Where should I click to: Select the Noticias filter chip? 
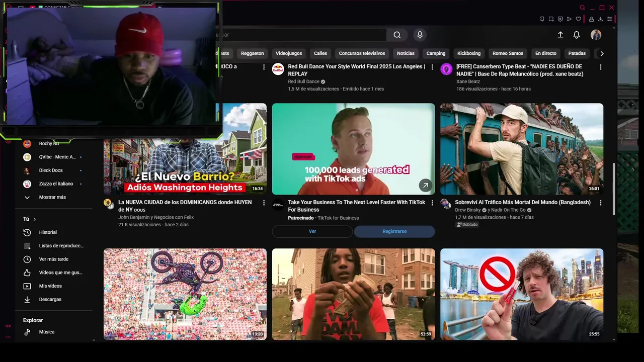tap(406, 53)
